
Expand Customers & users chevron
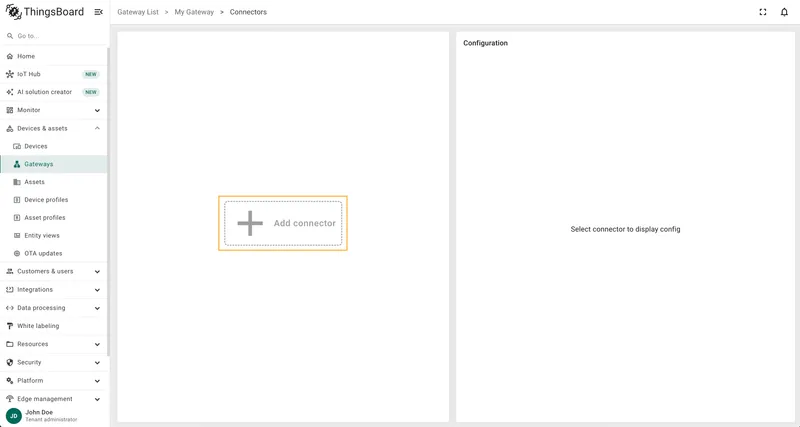(x=97, y=271)
